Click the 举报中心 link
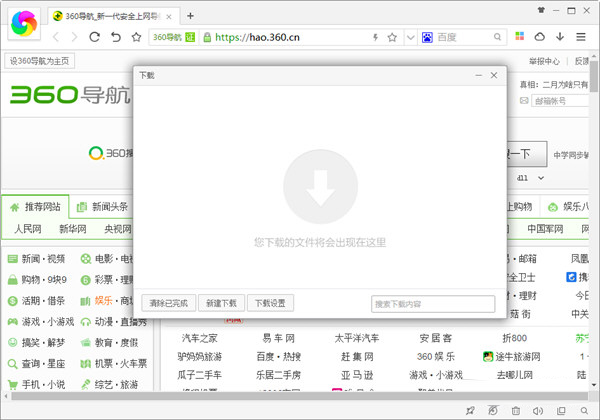 (544, 61)
